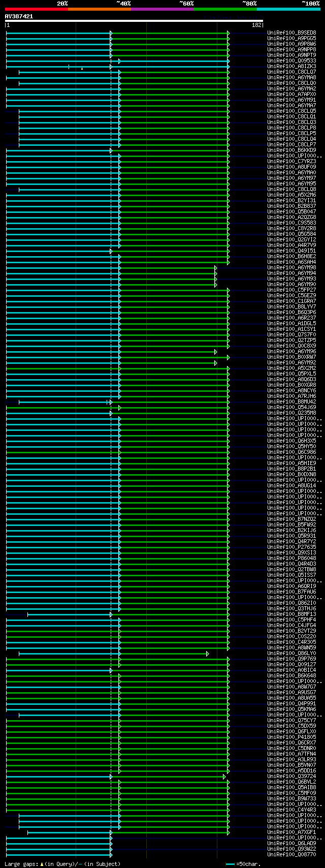Select the UniRef100_C5FP27 label
This screenshot has width=325, height=868.
[291, 290]
